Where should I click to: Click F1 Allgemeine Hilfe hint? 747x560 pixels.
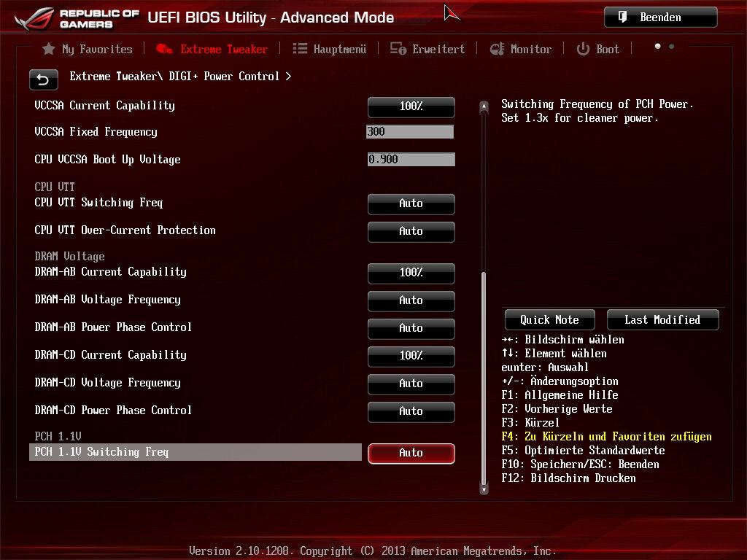click(560, 394)
